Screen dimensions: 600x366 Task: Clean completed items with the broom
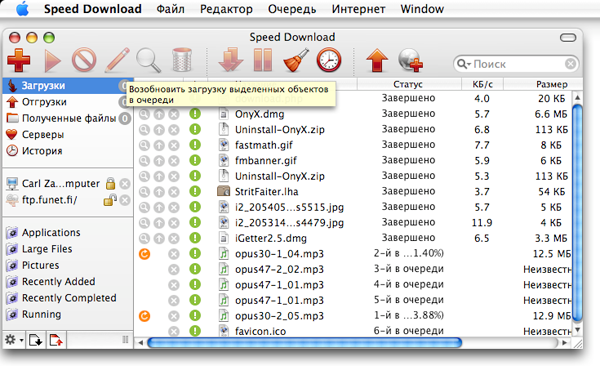click(x=296, y=60)
